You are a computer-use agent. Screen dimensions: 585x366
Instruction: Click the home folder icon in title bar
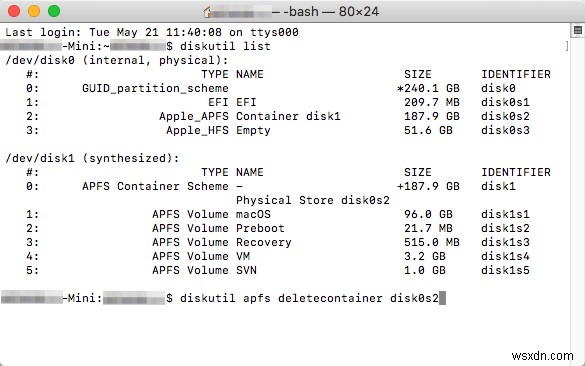click(207, 12)
